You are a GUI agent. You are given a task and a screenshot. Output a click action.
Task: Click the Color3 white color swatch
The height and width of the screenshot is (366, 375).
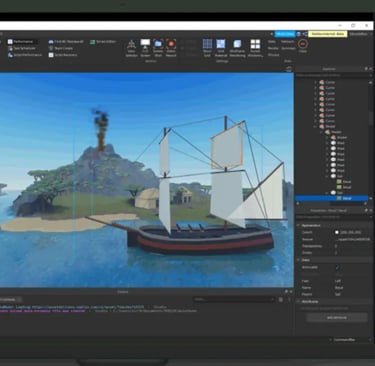[x=337, y=232]
